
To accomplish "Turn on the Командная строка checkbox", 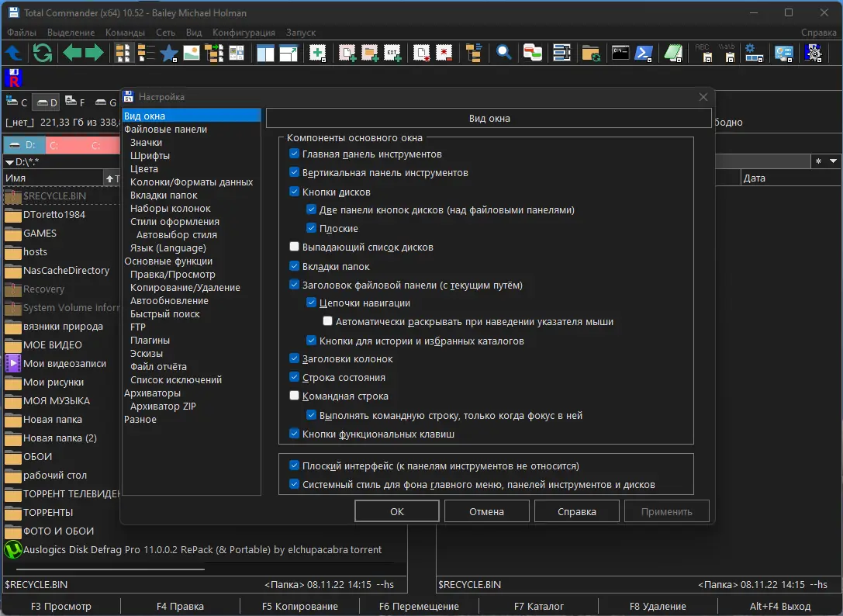I will [294, 396].
